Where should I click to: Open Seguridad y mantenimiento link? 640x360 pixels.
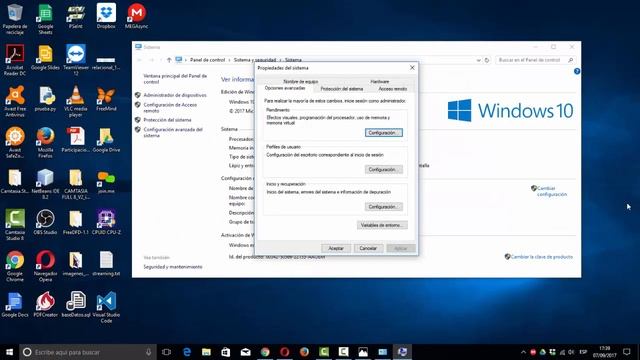click(173, 267)
